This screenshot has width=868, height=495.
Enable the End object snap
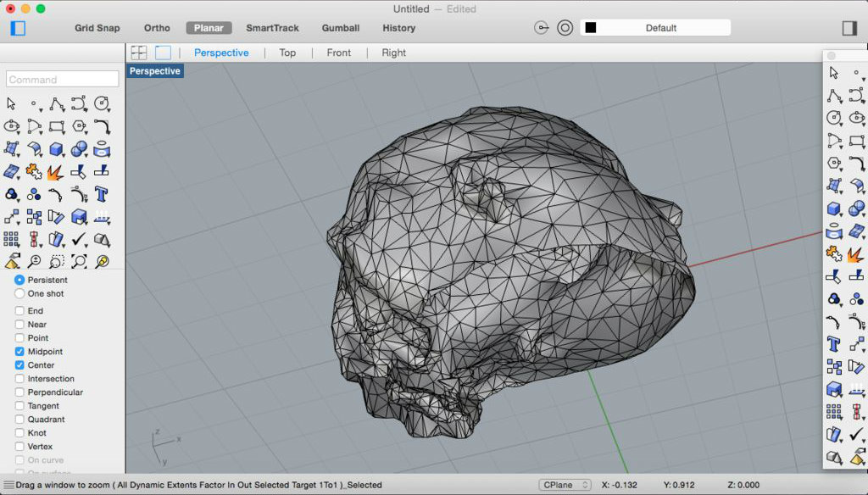19,311
